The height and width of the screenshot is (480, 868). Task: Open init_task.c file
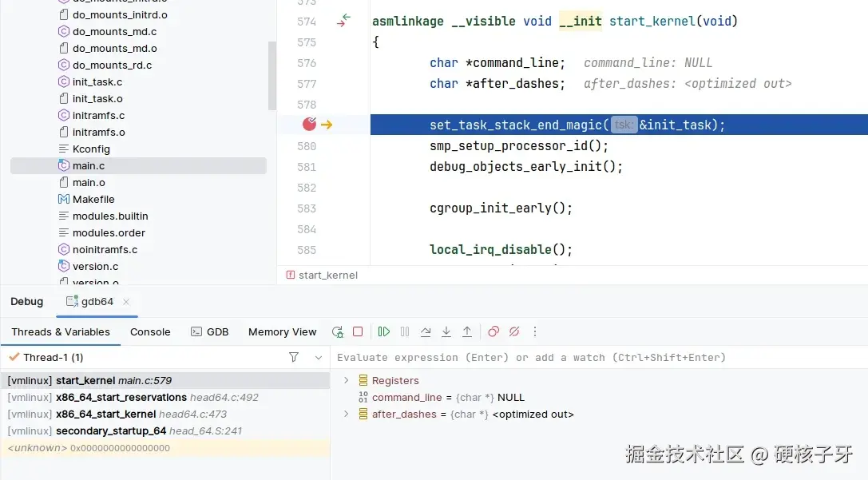tap(97, 82)
